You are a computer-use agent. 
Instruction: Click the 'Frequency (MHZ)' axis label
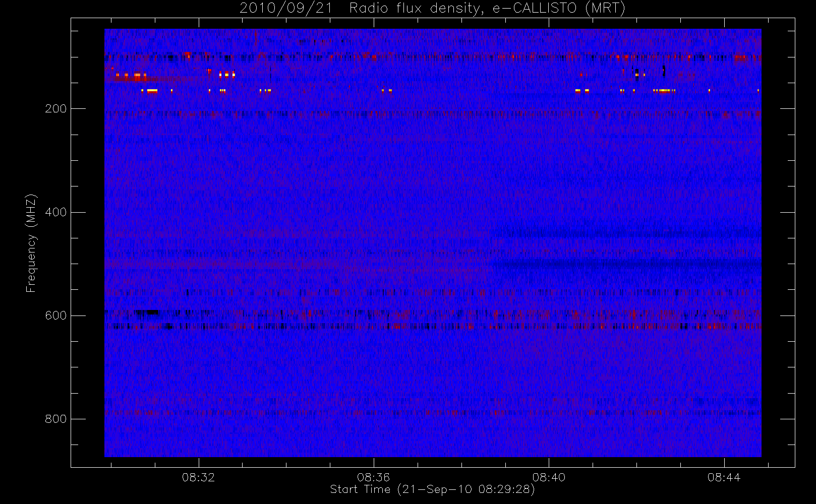(x=31, y=243)
